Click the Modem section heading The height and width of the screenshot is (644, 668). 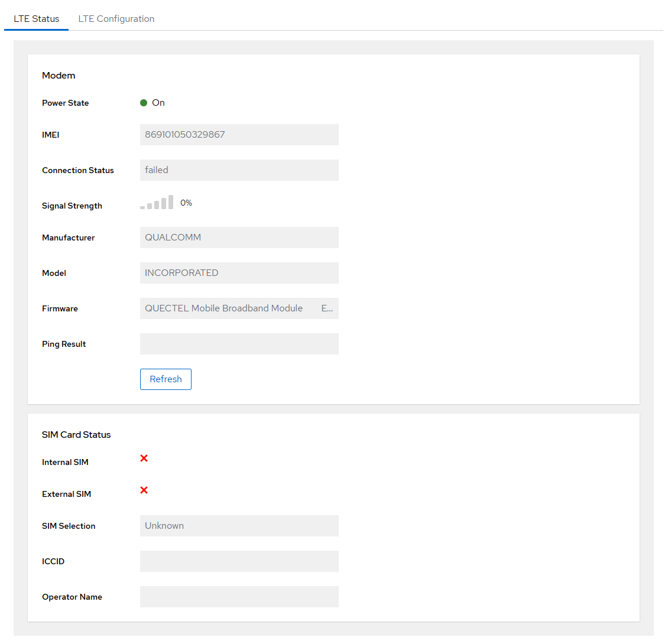tap(59, 76)
